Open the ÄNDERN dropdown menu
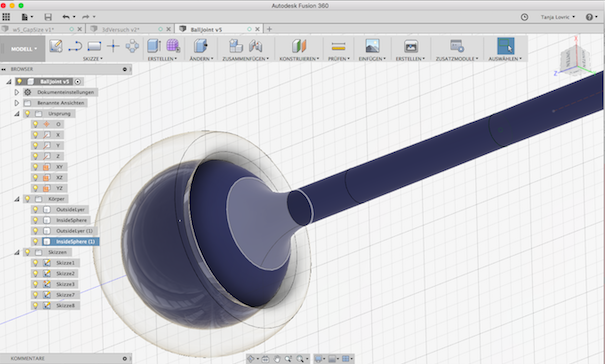The image size is (605, 364). tap(201, 59)
